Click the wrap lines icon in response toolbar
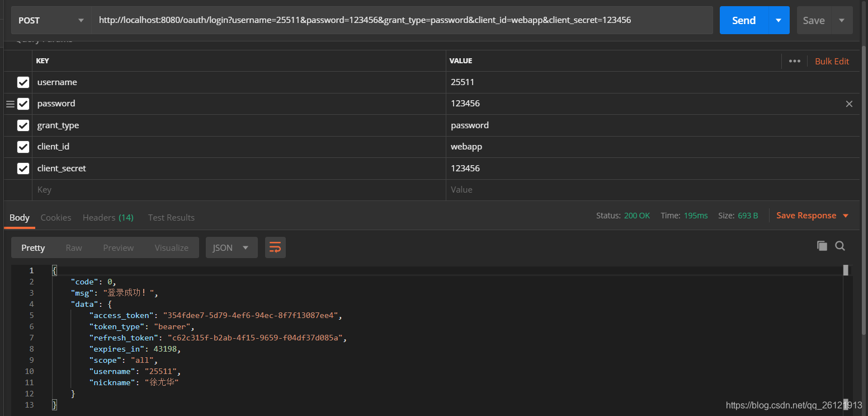Image resolution: width=868 pixels, height=416 pixels. pos(275,247)
